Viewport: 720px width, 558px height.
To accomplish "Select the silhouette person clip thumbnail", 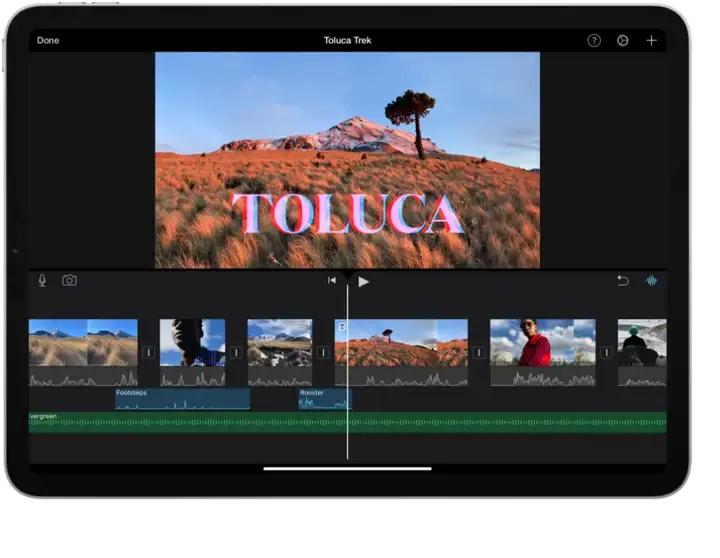I will coord(192,343).
